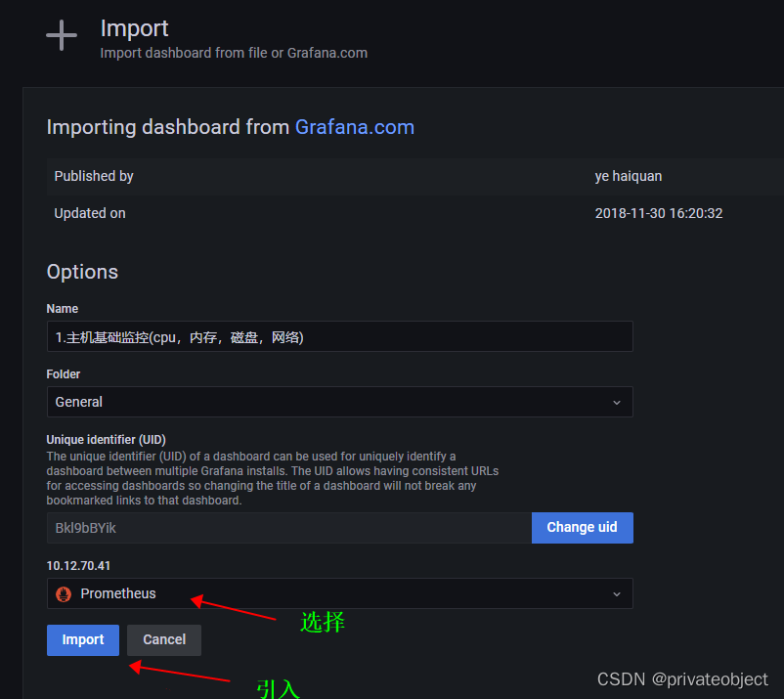
Task: Open the Grafana.com link
Action: pyautogui.click(x=355, y=127)
